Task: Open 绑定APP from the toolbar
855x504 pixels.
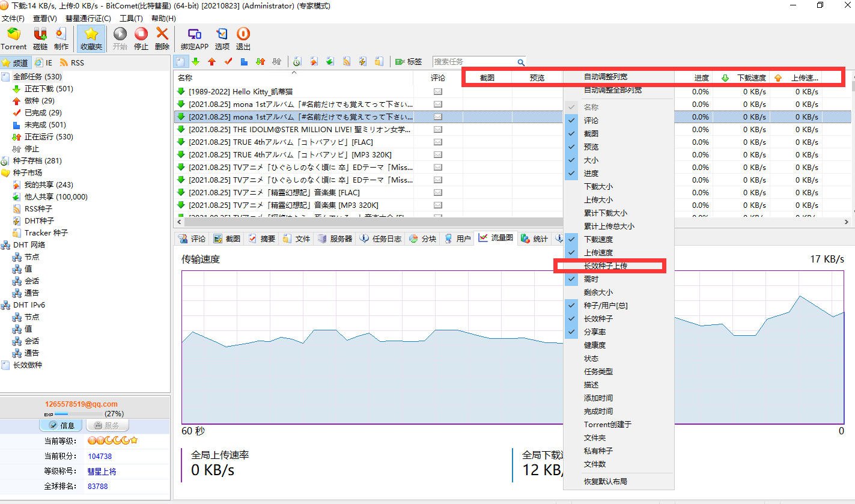Action: click(x=195, y=38)
